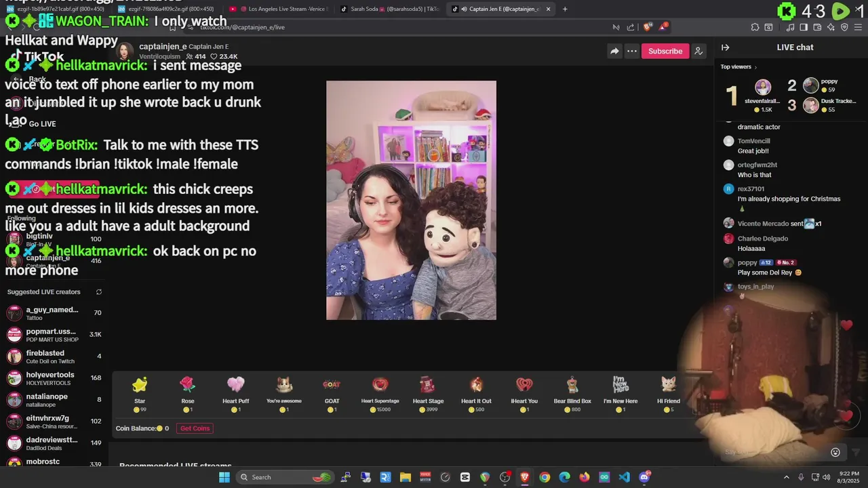Click the tiktok.com address bar URL
Screen dimensions: 868x488
click(242, 27)
